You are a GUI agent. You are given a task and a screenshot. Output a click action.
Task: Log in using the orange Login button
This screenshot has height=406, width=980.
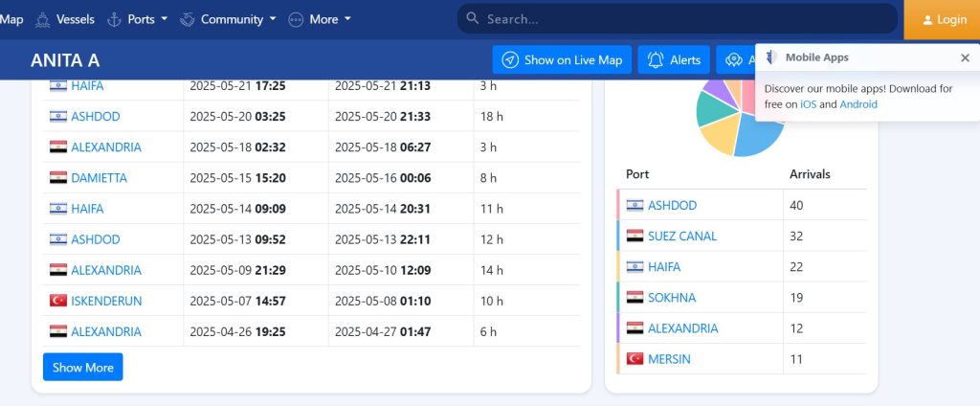click(x=942, y=19)
